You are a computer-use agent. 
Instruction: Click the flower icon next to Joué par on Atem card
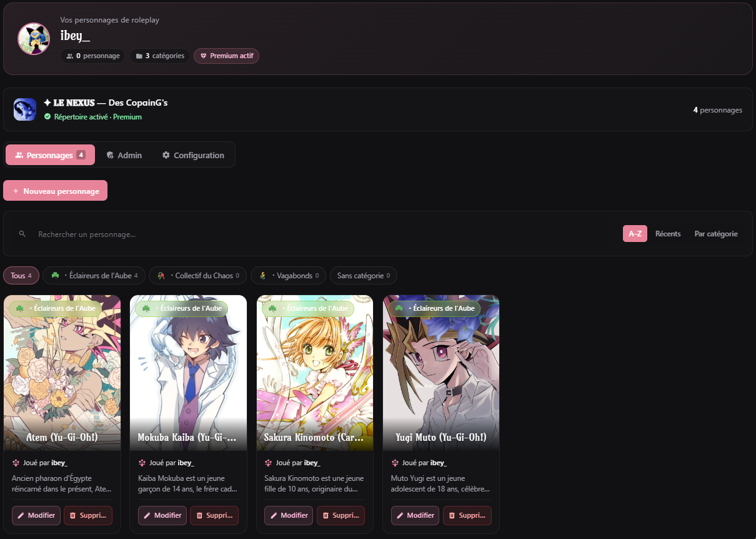pyautogui.click(x=16, y=463)
